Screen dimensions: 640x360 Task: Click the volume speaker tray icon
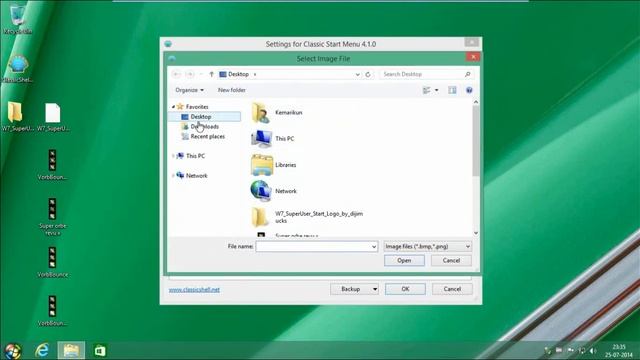[593, 351]
